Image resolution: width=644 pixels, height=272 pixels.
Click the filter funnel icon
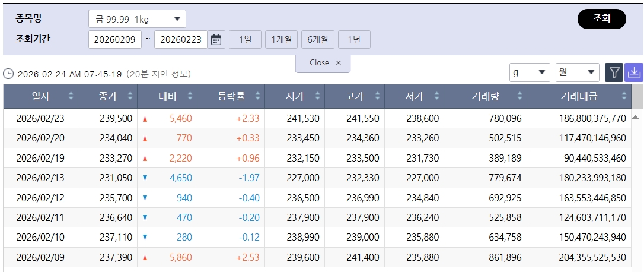[x=614, y=72]
